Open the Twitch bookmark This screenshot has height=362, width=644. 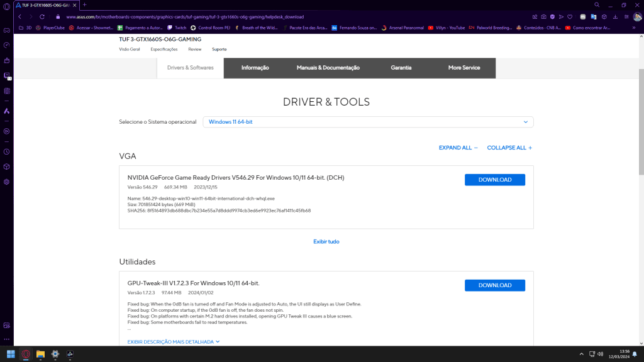click(177, 28)
